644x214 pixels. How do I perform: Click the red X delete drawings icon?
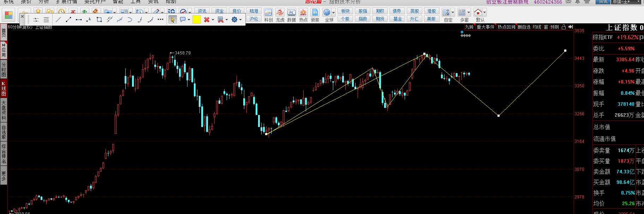coord(207,19)
